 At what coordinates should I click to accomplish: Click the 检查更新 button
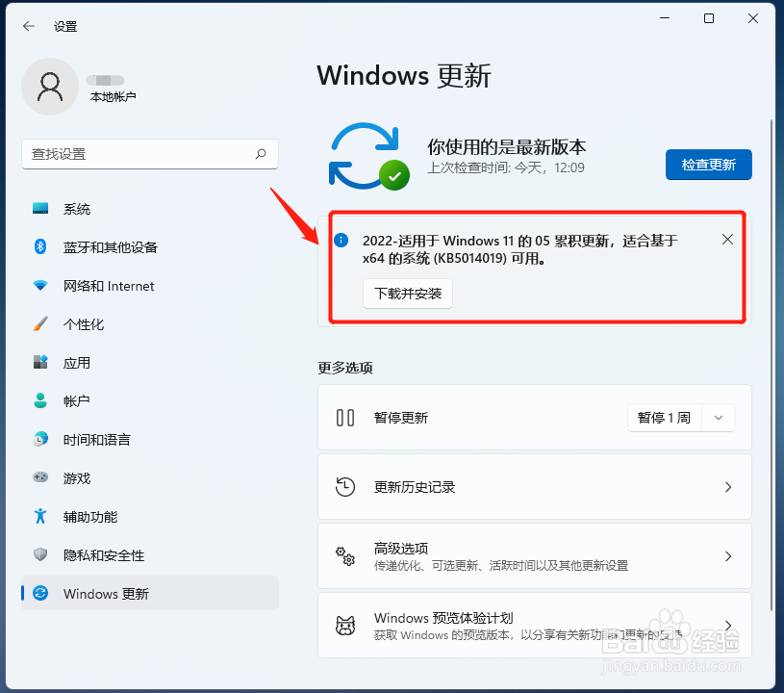coord(709,165)
